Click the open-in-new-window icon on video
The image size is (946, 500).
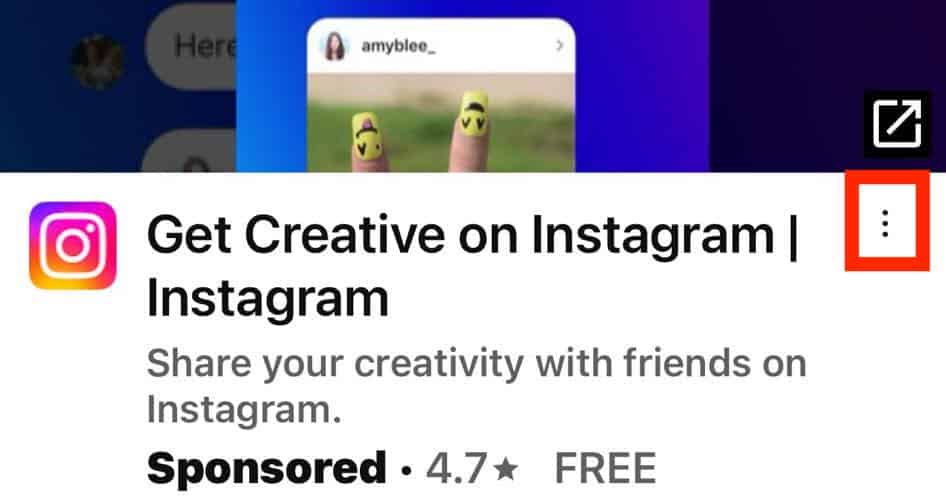pos(897,124)
